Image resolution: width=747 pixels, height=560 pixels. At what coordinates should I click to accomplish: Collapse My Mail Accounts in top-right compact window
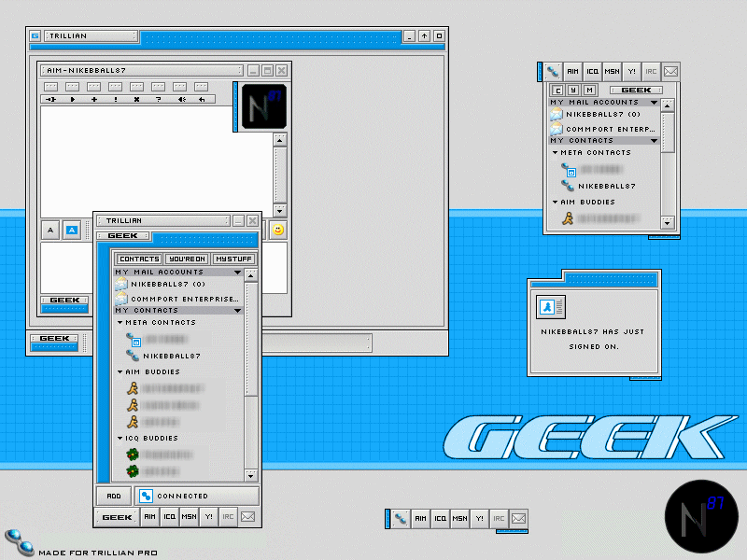pos(655,103)
